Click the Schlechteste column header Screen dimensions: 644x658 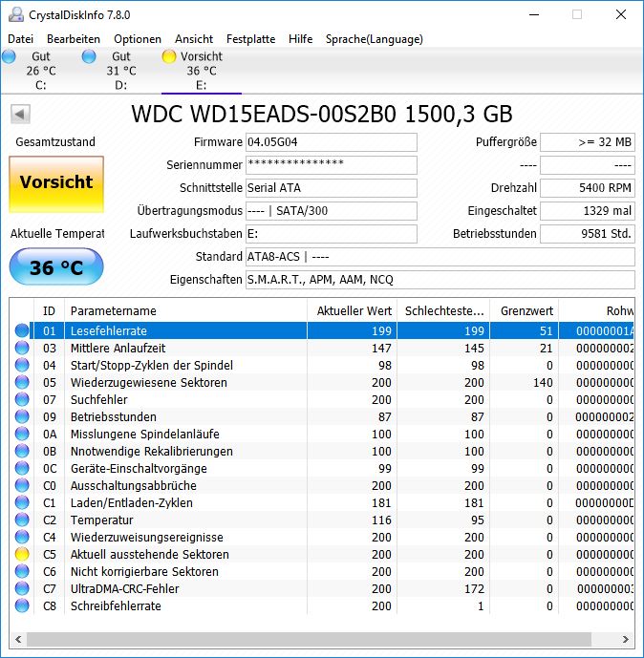[443, 311]
